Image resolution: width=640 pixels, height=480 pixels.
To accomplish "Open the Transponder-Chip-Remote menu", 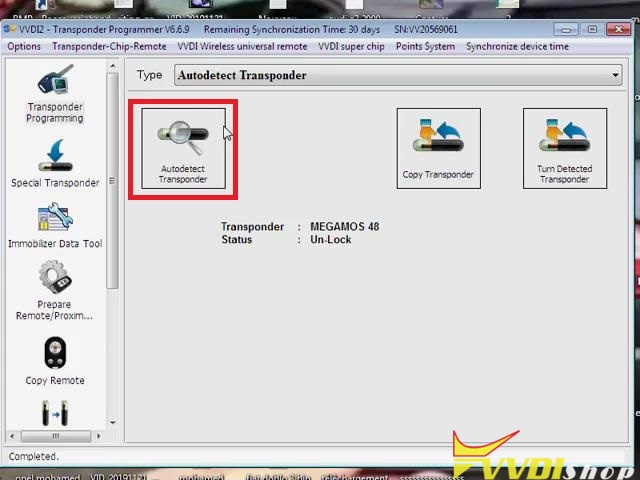I will click(109, 47).
